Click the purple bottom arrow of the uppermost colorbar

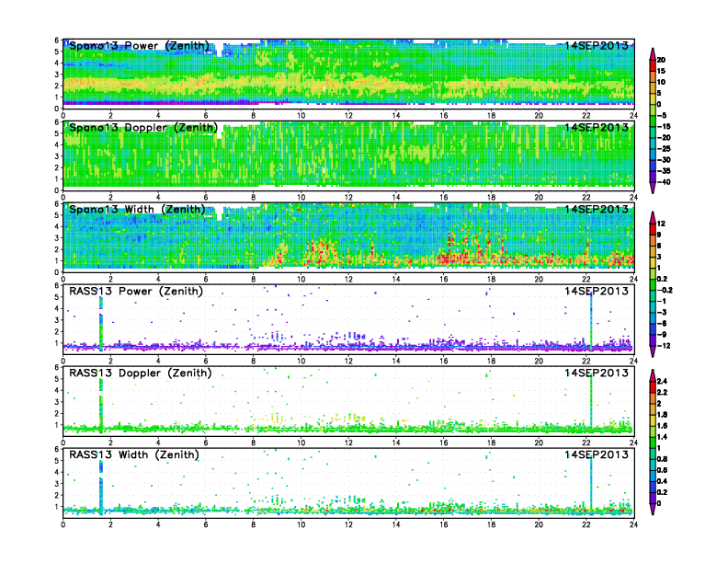point(653,188)
